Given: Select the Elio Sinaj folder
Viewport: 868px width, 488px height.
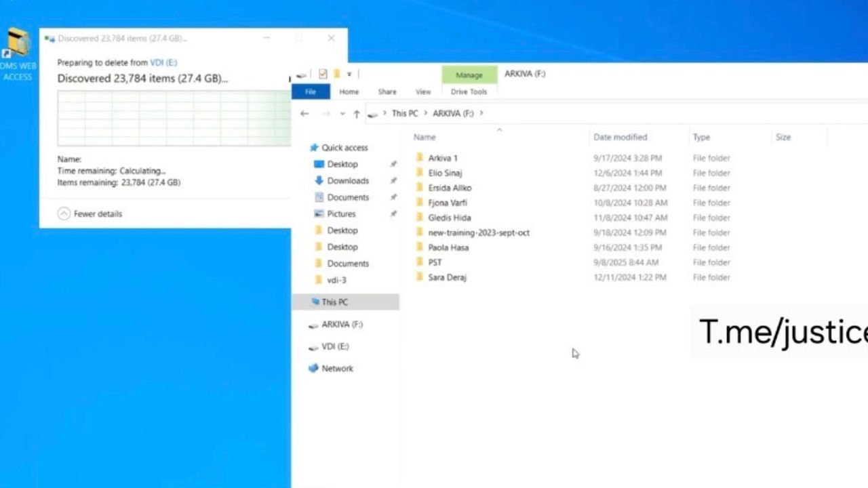Looking at the screenshot, I should [445, 173].
